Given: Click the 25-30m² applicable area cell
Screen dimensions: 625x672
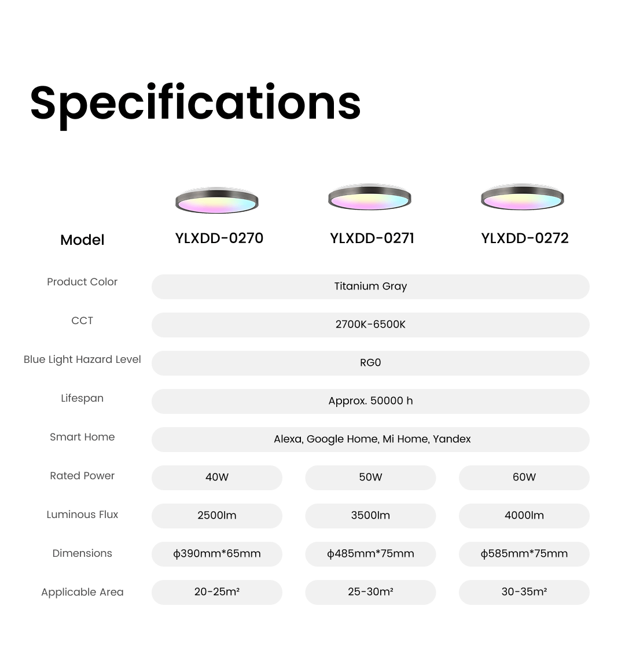Looking at the screenshot, I should (370, 592).
